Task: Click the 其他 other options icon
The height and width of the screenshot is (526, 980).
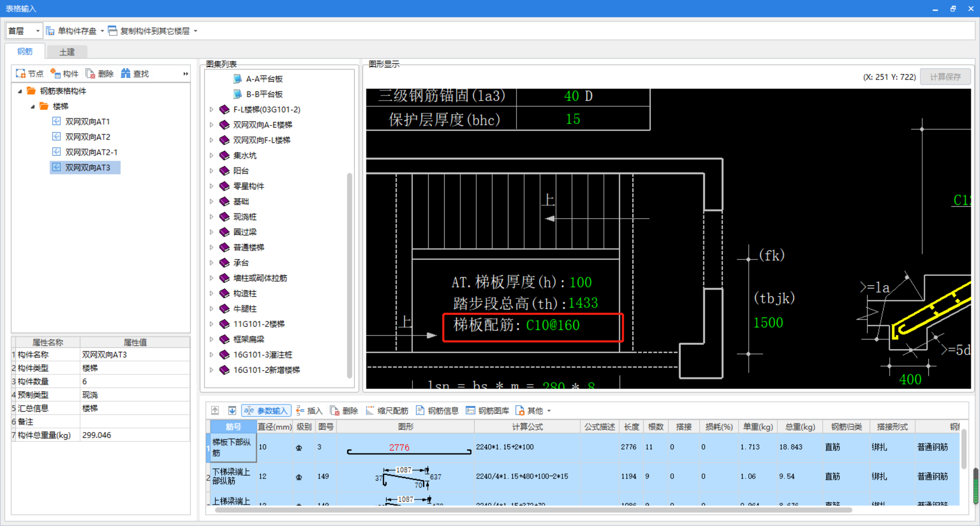Action: (x=520, y=411)
